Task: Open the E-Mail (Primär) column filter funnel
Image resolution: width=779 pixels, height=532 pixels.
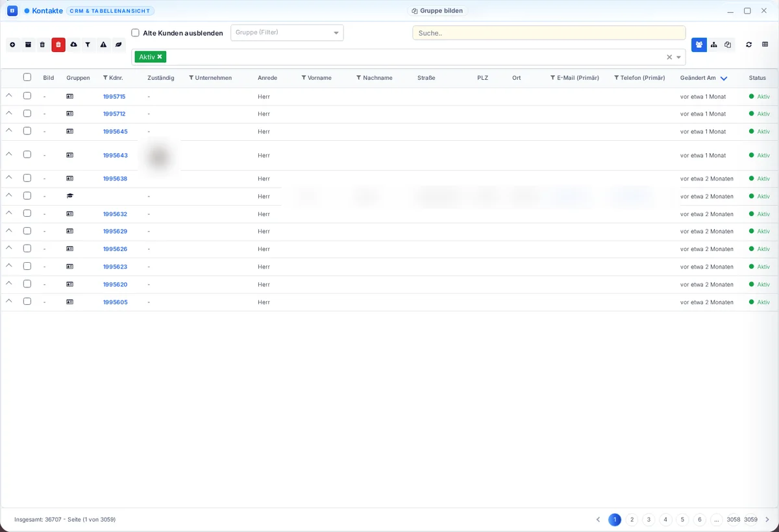Action: coord(553,78)
